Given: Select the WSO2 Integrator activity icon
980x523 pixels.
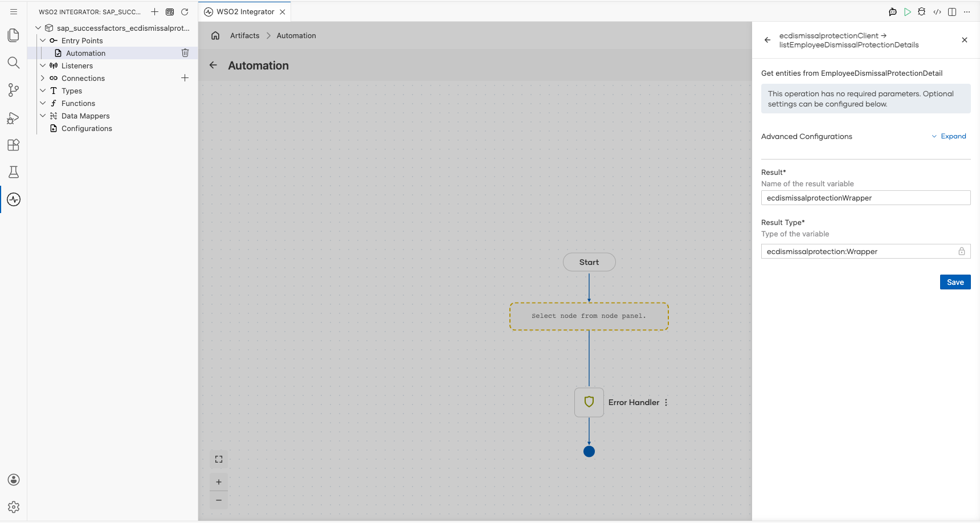Looking at the screenshot, I should pos(14,199).
